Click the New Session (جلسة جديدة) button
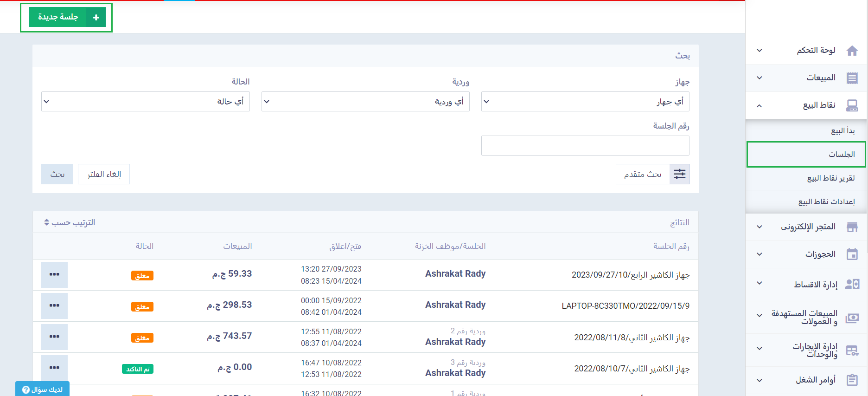This screenshot has height=396, width=868. pos(67,17)
